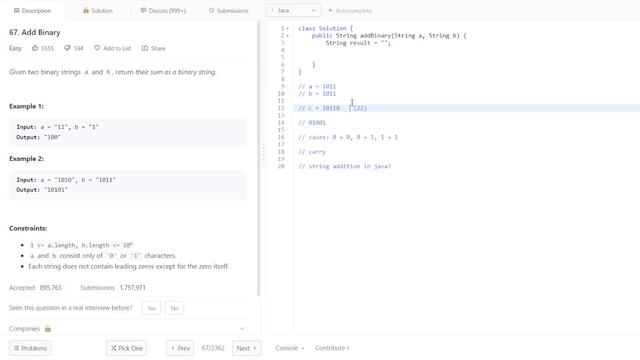This screenshot has width=640, height=360.
Task: Click the thumbs-up like icon
Action: click(35, 48)
